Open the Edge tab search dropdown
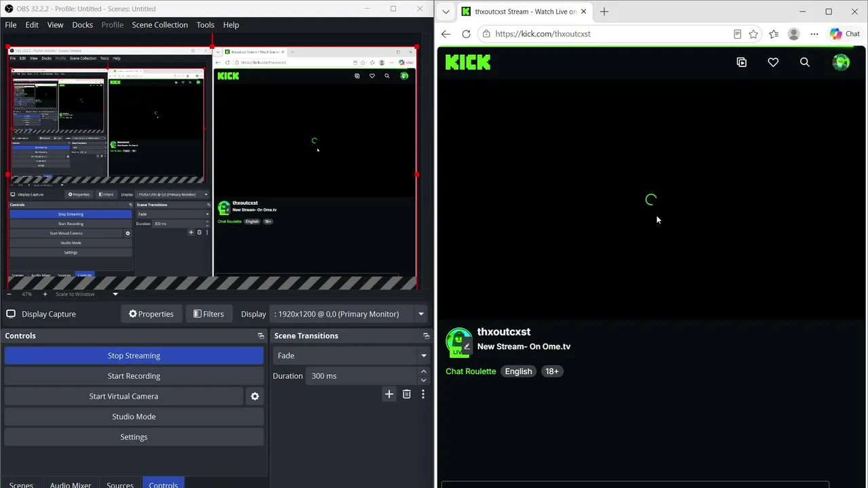The width and height of the screenshot is (868, 488). tap(446, 12)
